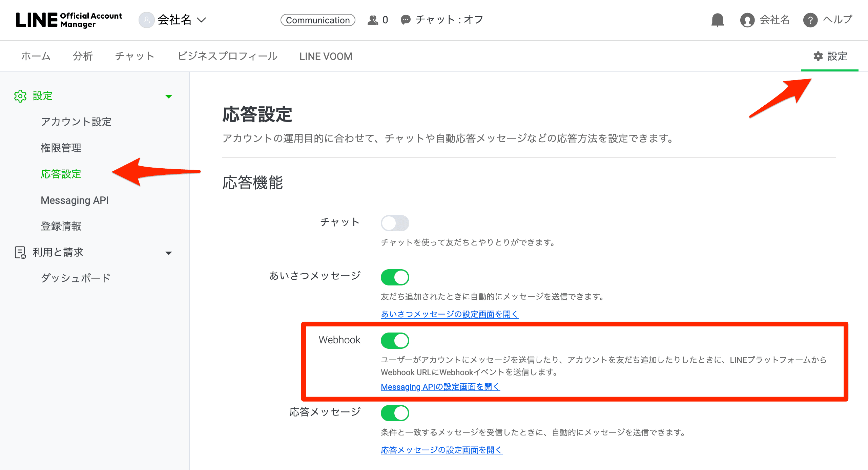Select アカウント設定 in the sidebar
Image resolution: width=868 pixels, height=470 pixels.
tap(76, 122)
